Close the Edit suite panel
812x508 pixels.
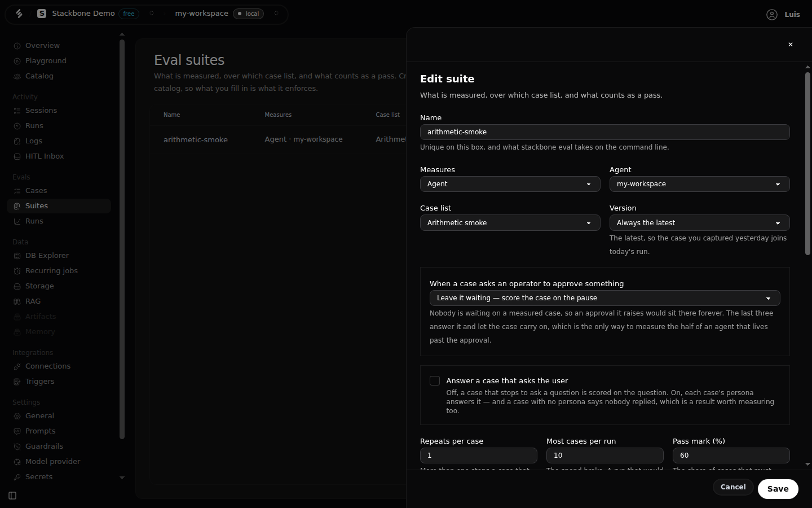[x=791, y=45]
